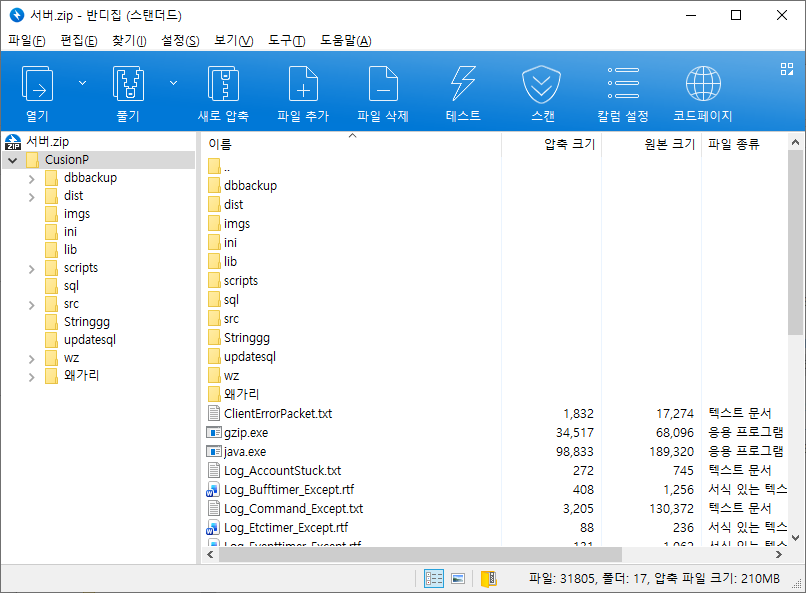Open dropdown arrow next to 풀기
Viewport: 806px width, 593px height.
click(174, 83)
